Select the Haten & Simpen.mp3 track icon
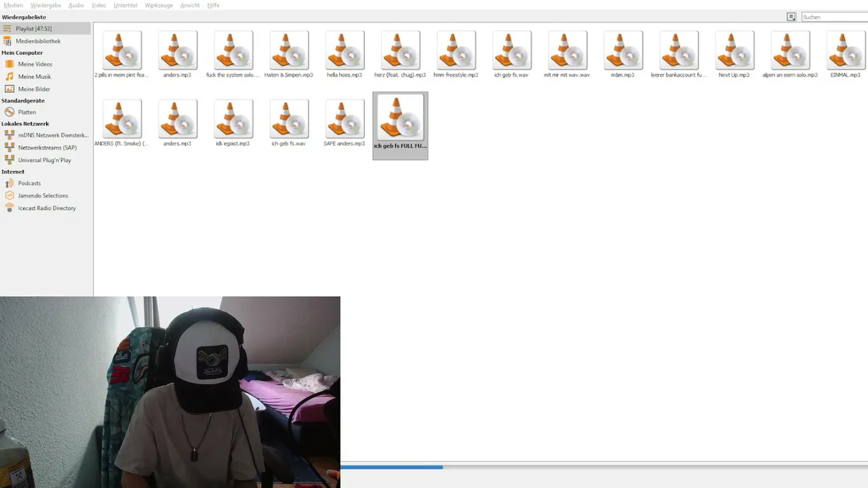This screenshot has width=868, height=488. 289,50
